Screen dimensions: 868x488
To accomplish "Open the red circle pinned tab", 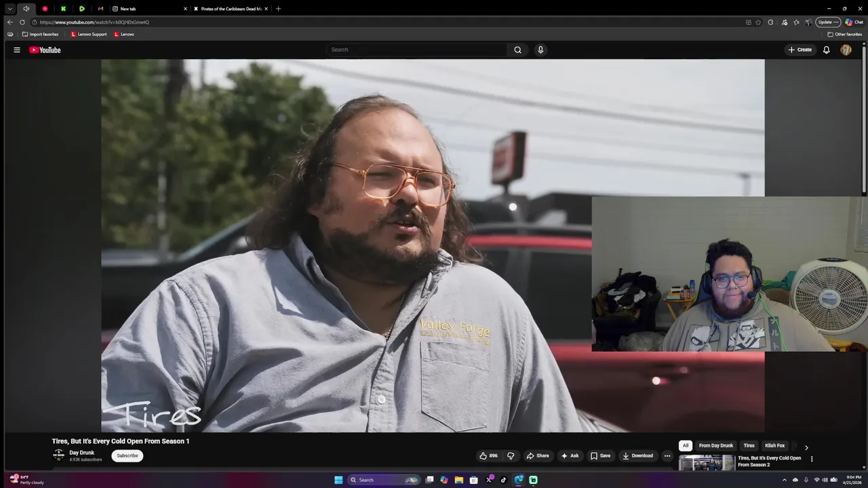I will [45, 9].
